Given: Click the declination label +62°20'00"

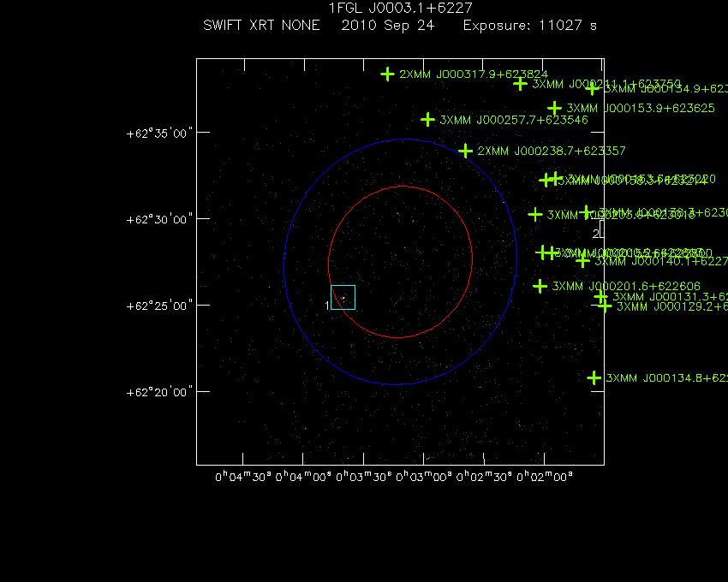Looking at the screenshot, I should coord(159,393).
